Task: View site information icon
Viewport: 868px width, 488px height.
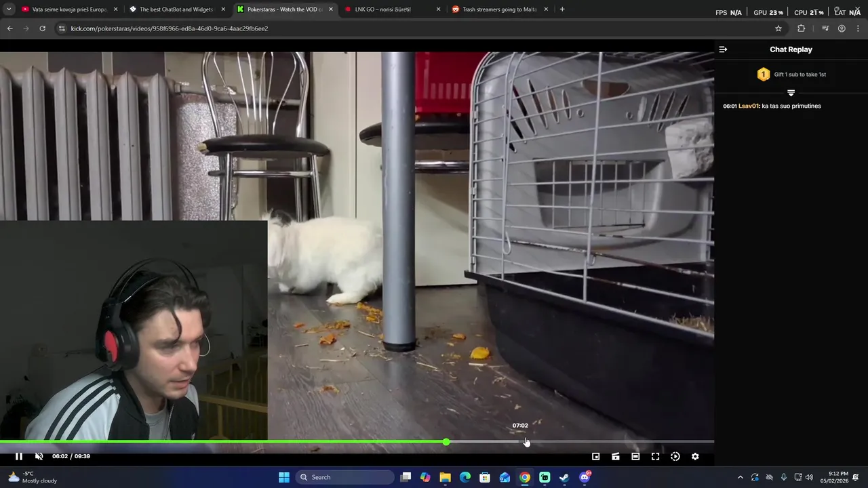Action: (x=62, y=28)
